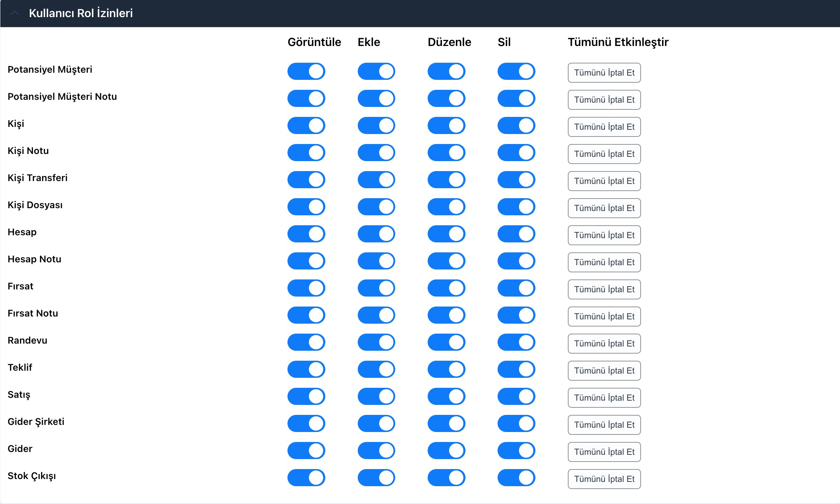Click Tümünü İptal Et for Kişi Transferi
Image resolution: width=840 pixels, height=504 pixels.
pos(604,181)
